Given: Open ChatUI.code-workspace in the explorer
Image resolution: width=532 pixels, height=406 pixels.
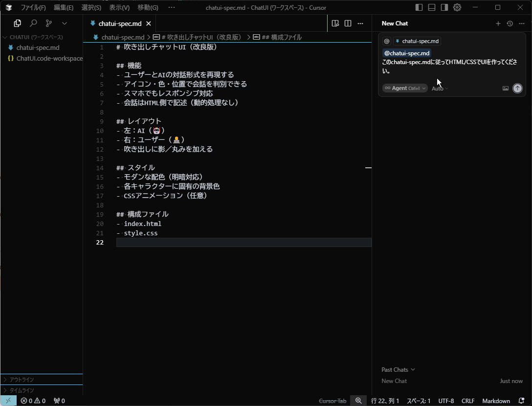Looking at the screenshot, I should click(49, 58).
